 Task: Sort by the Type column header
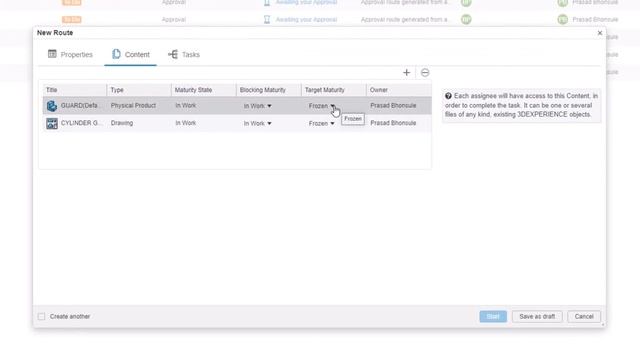[x=139, y=90]
